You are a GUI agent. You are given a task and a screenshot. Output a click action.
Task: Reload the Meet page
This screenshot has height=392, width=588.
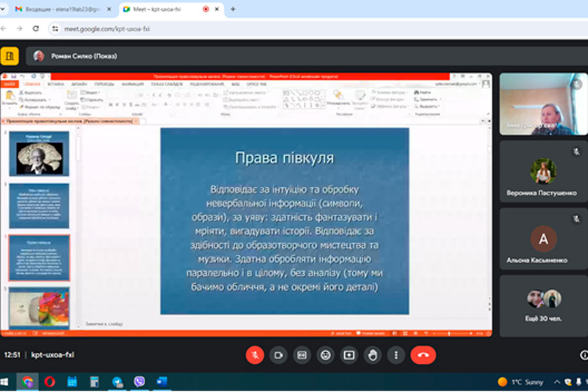tap(36, 29)
